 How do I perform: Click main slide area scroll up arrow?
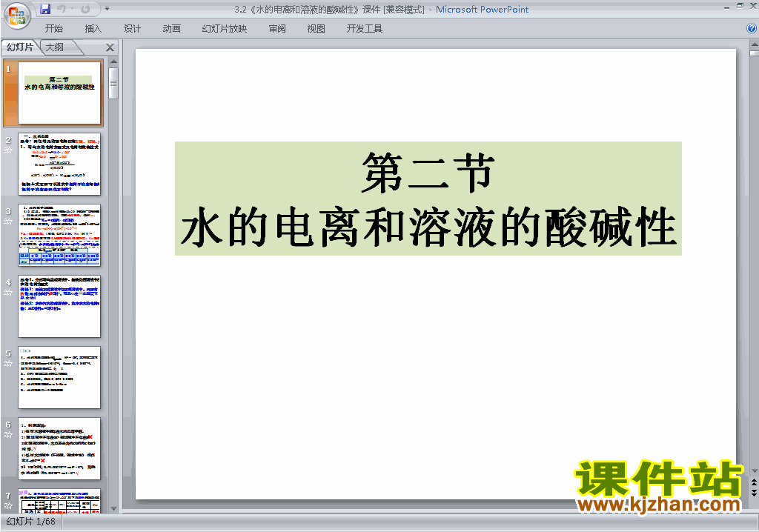[x=754, y=44]
